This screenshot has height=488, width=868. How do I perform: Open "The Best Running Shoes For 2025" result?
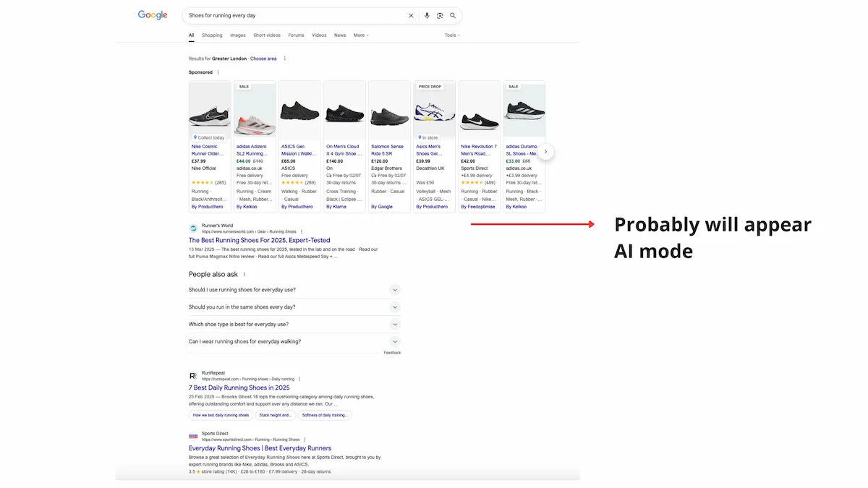click(259, 240)
